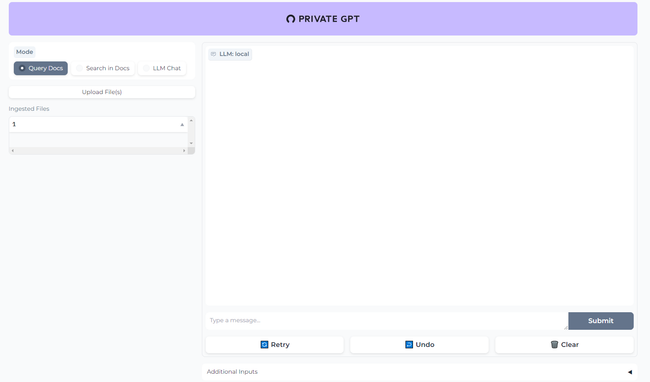
Task: Select the Search in Docs mode
Action: (x=103, y=68)
